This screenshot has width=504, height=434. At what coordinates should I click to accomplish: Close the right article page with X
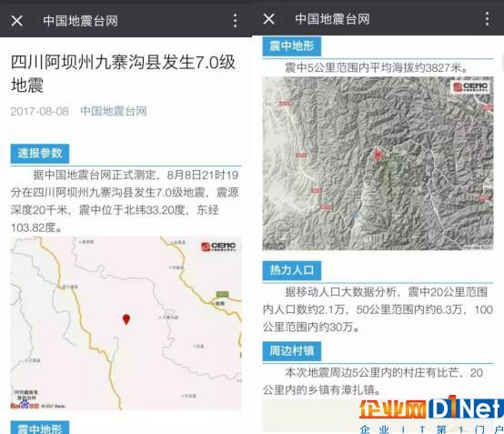[x=268, y=19]
